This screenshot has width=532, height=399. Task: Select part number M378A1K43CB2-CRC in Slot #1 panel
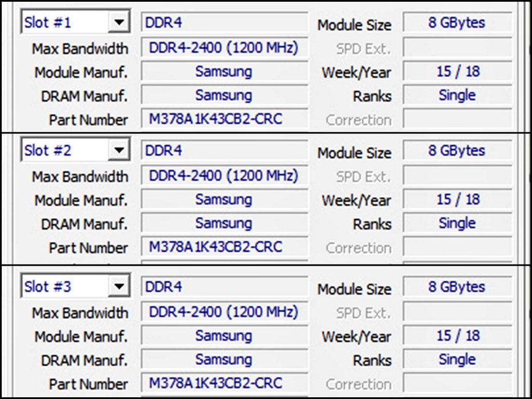click(225, 119)
